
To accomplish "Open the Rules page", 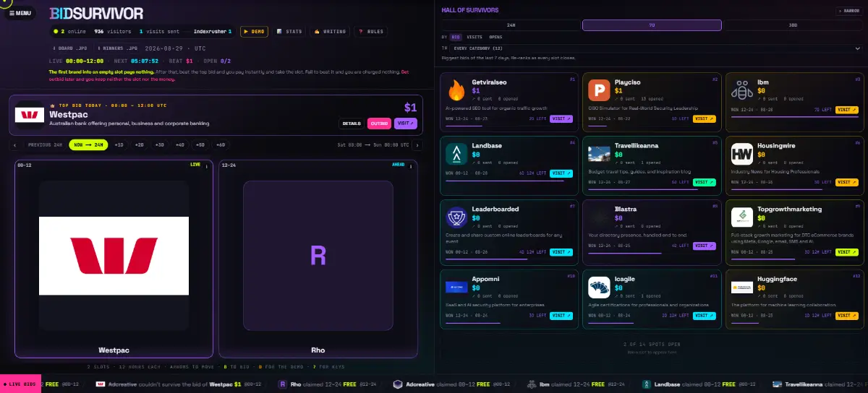I will 370,32.
